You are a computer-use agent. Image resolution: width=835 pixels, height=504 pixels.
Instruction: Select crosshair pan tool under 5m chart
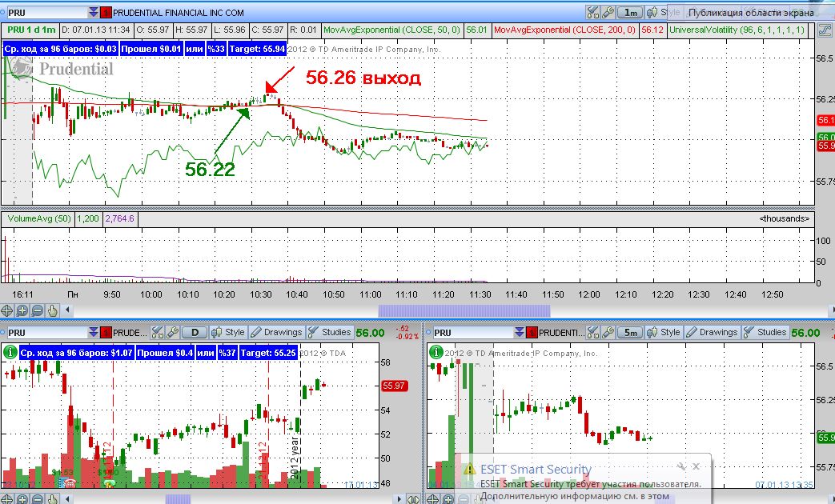433,499
